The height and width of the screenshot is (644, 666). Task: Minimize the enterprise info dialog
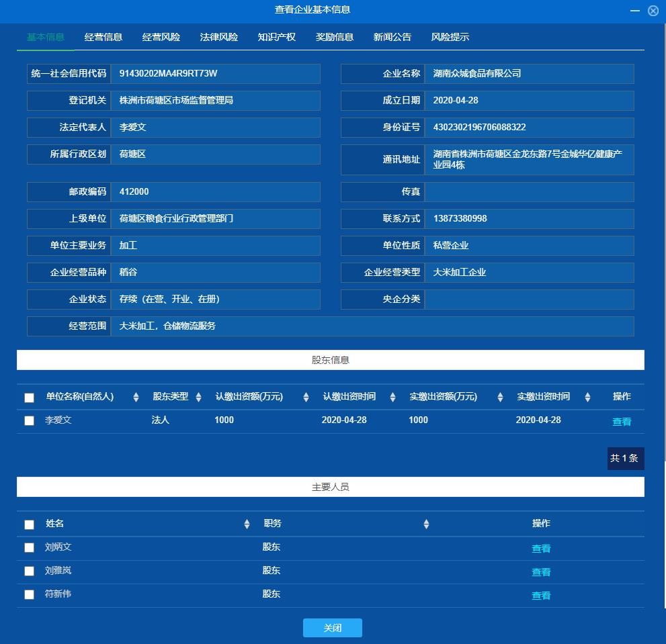coord(634,11)
